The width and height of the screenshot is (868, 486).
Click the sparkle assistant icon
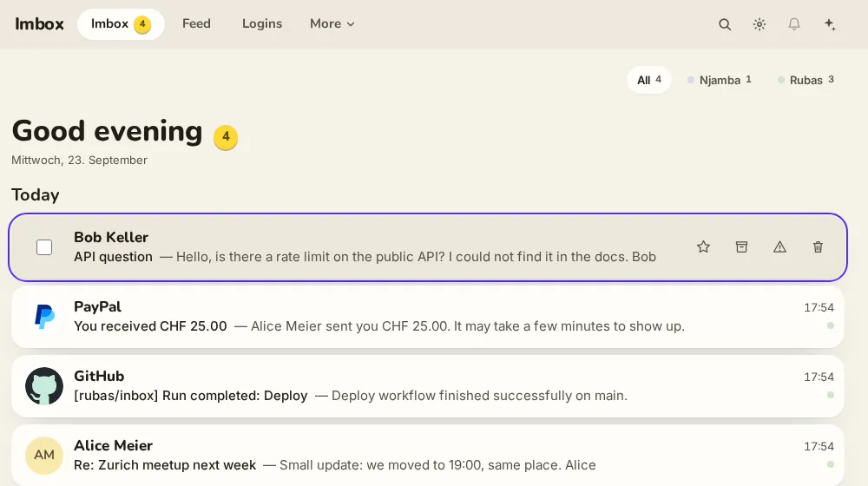click(829, 24)
